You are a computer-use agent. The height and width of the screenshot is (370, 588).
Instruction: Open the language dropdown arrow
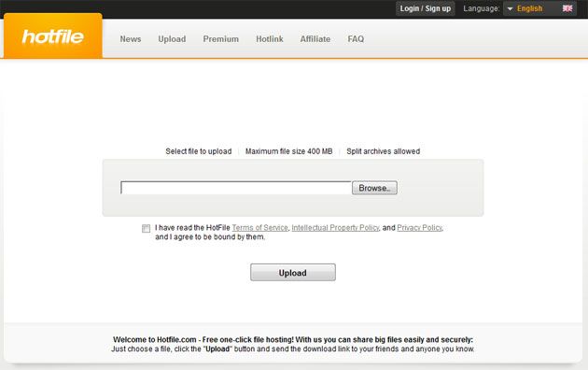tap(510, 8)
